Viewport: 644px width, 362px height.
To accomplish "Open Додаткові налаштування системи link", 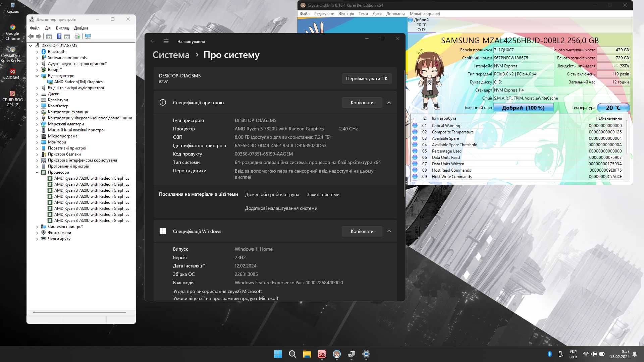I will point(281,208).
